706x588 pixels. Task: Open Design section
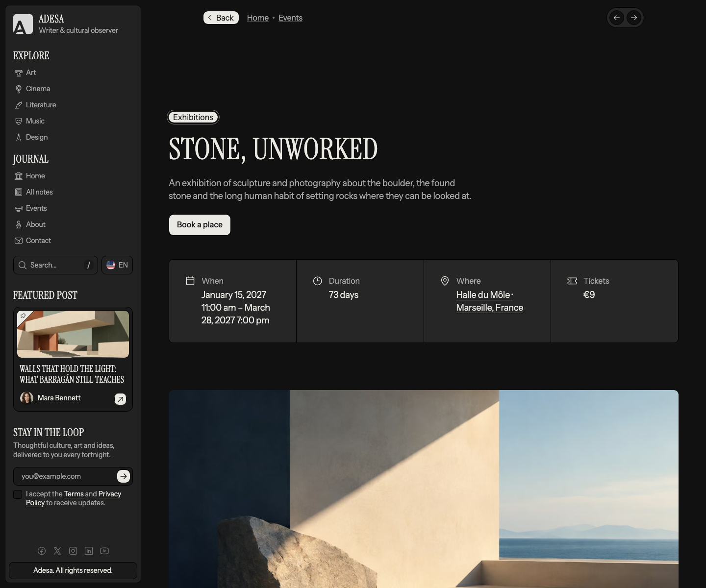click(31, 137)
